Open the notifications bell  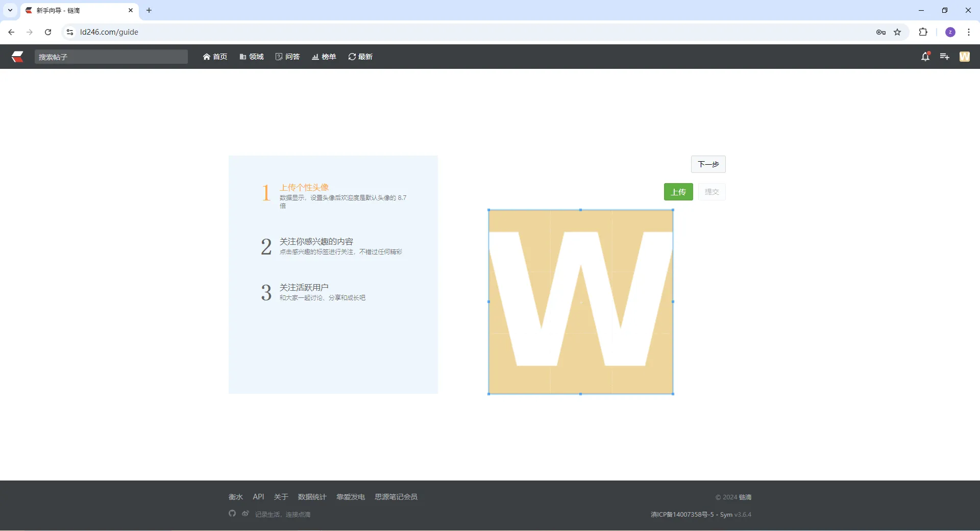[x=925, y=57]
